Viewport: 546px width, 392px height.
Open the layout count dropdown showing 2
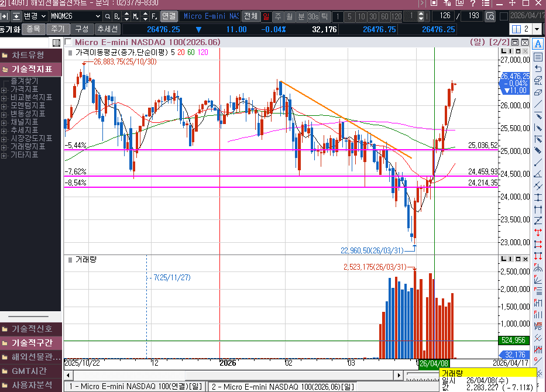[x=537, y=29]
